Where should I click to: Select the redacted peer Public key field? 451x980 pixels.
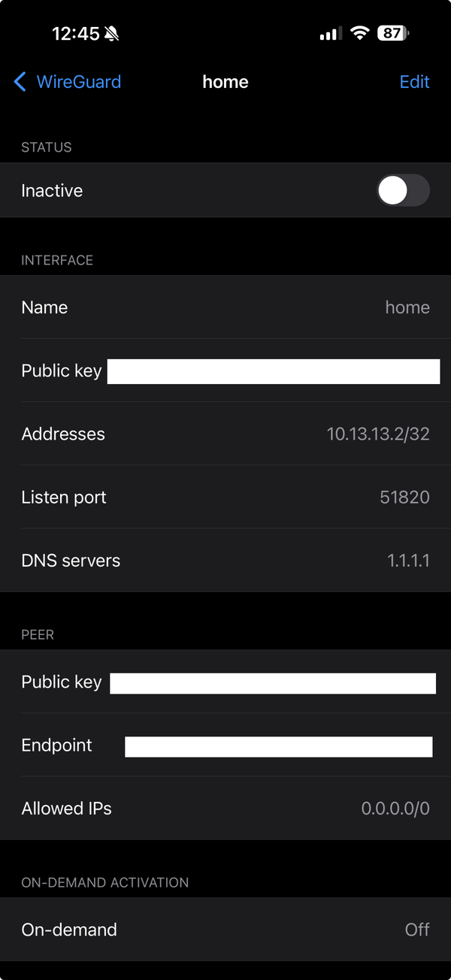click(274, 682)
